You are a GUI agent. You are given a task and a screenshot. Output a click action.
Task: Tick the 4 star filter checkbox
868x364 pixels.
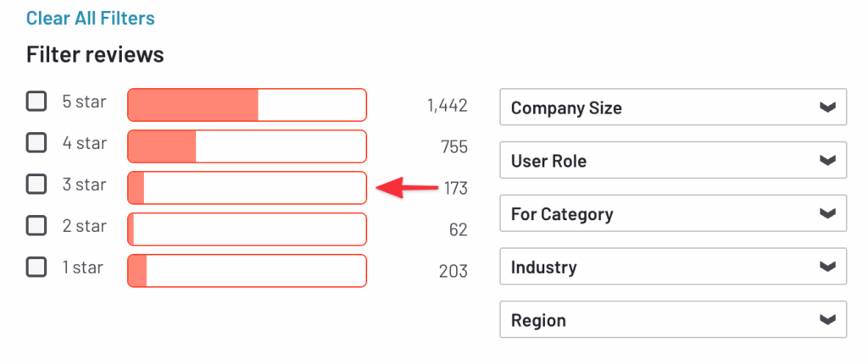point(36,143)
